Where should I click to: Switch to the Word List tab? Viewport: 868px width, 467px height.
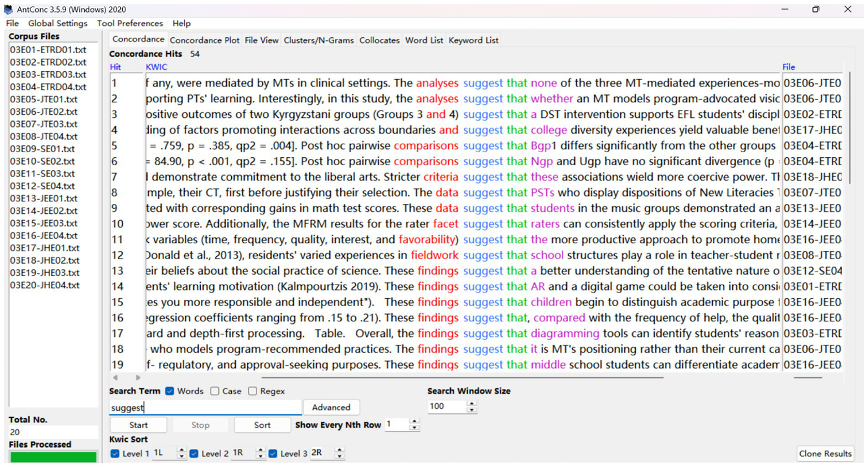pos(424,40)
